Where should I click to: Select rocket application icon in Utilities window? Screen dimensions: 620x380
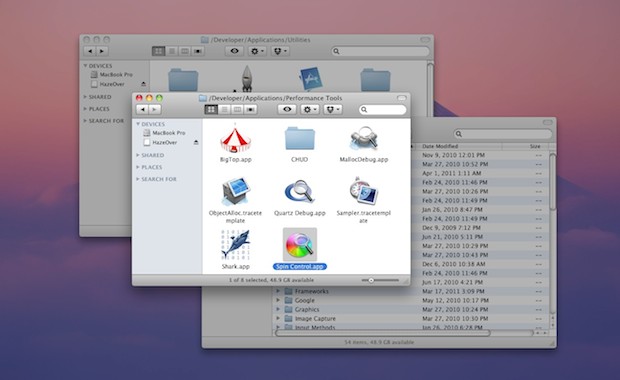point(247,78)
